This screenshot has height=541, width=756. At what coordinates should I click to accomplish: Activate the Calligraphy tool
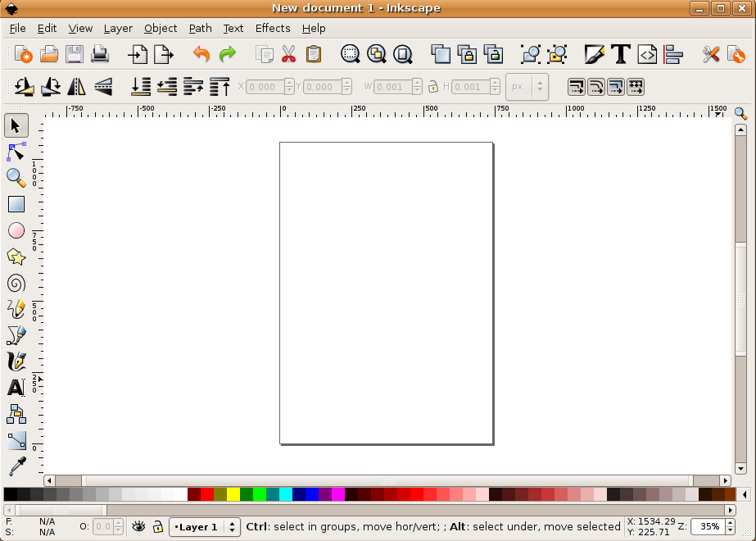tap(16, 361)
